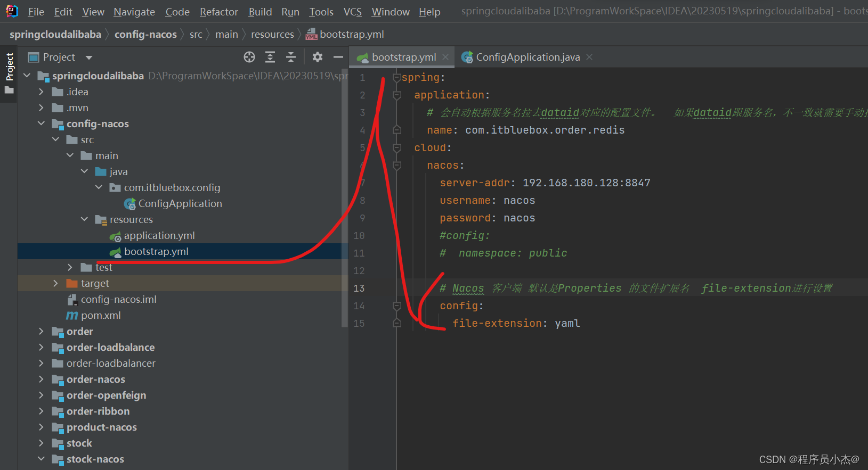Open the Help menu
This screenshot has width=868, height=470.
click(x=429, y=12)
